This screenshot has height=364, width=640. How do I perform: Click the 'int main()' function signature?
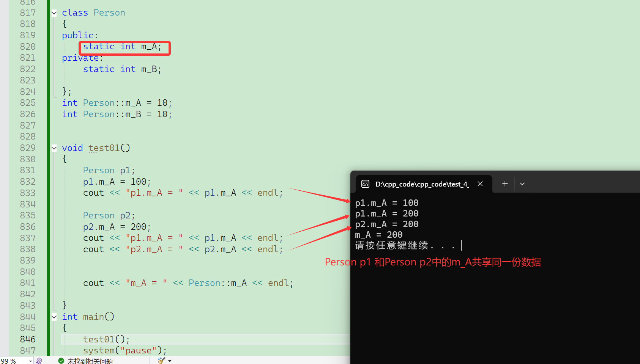tap(88, 317)
